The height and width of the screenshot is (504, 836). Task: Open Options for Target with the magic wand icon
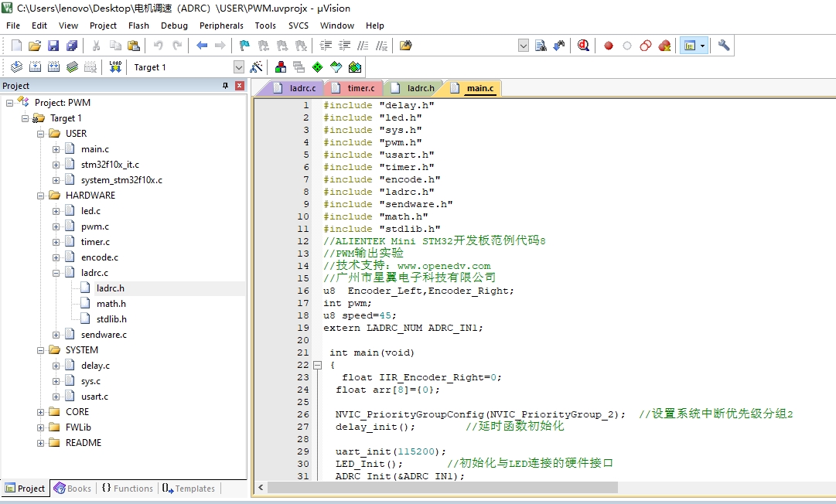pyautogui.click(x=257, y=67)
